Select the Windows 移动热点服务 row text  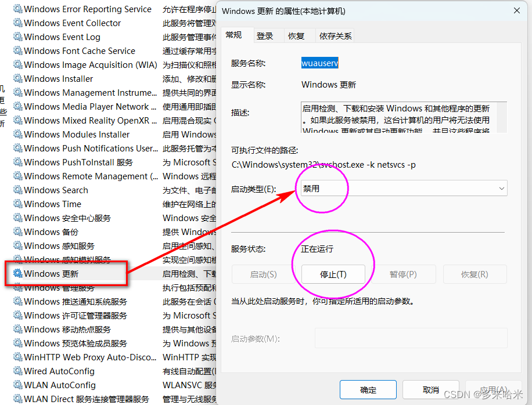click(67, 330)
